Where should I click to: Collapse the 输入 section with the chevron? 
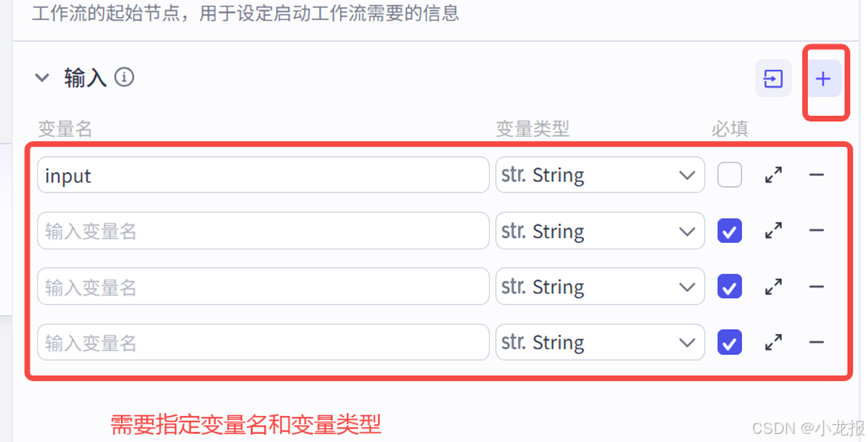tap(42, 78)
